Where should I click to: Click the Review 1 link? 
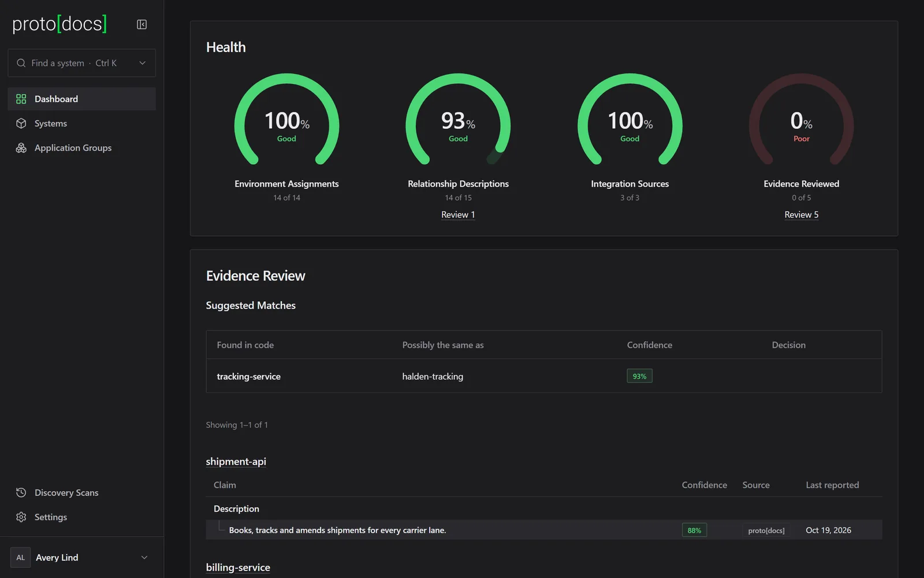point(458,214)
